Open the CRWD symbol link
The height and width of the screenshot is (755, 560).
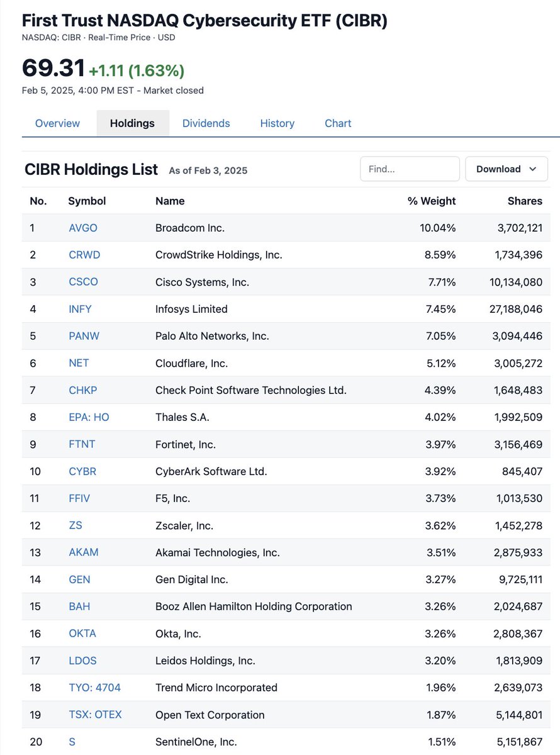coord(84,255)
